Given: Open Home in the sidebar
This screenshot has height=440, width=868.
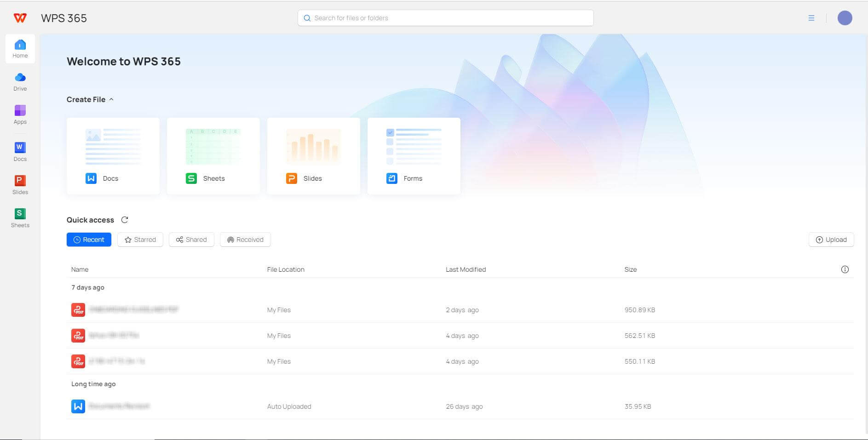Looking at the screenshot, I should point(20,49).
